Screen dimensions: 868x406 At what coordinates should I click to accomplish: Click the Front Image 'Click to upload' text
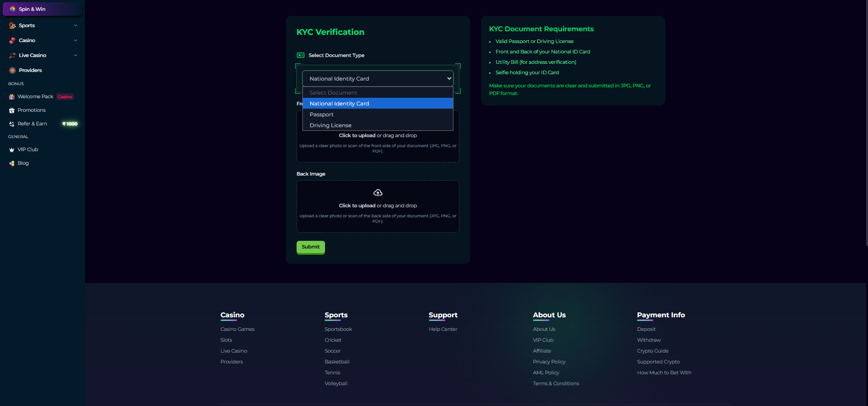(357, 136)
